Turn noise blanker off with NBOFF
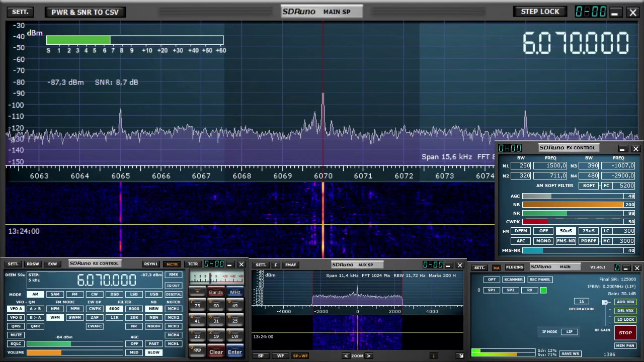 point(153,326)
